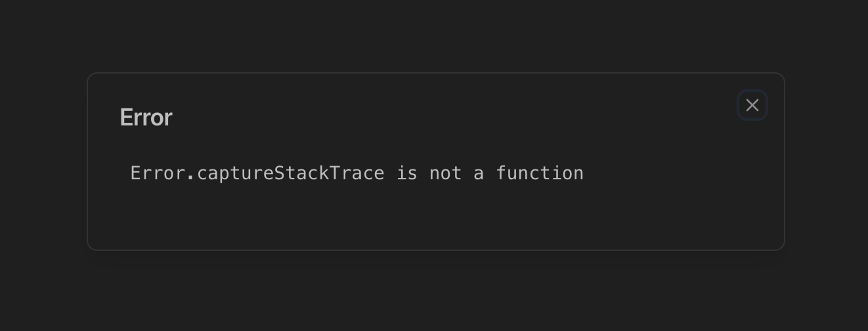The height and width of the screenshot is (331, 868).
Task: Close the Error dialog with the X icon
Action: click(x=752, y=105)
